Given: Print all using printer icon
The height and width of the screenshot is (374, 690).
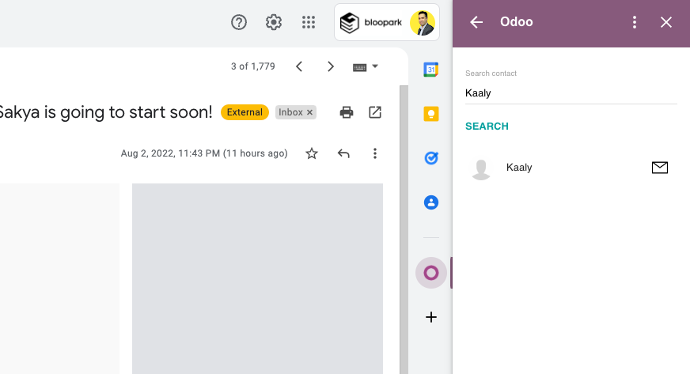Looking at the screenshot, I should (346, 112).
